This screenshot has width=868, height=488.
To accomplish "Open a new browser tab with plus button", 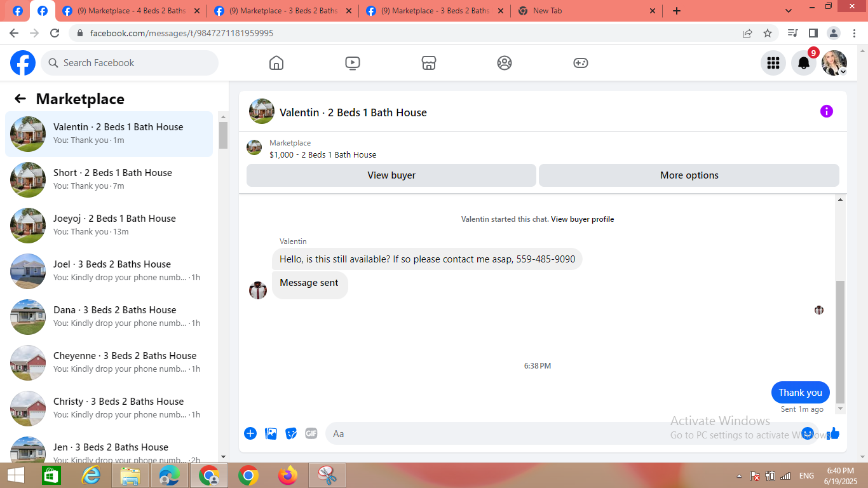I will pyautogui.click(x=677, y=11).
